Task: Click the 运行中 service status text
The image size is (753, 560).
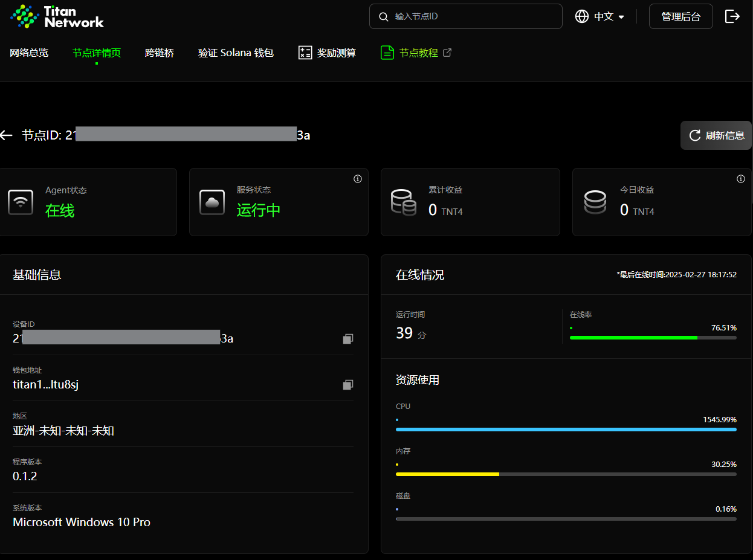Action: coord(259,210)
